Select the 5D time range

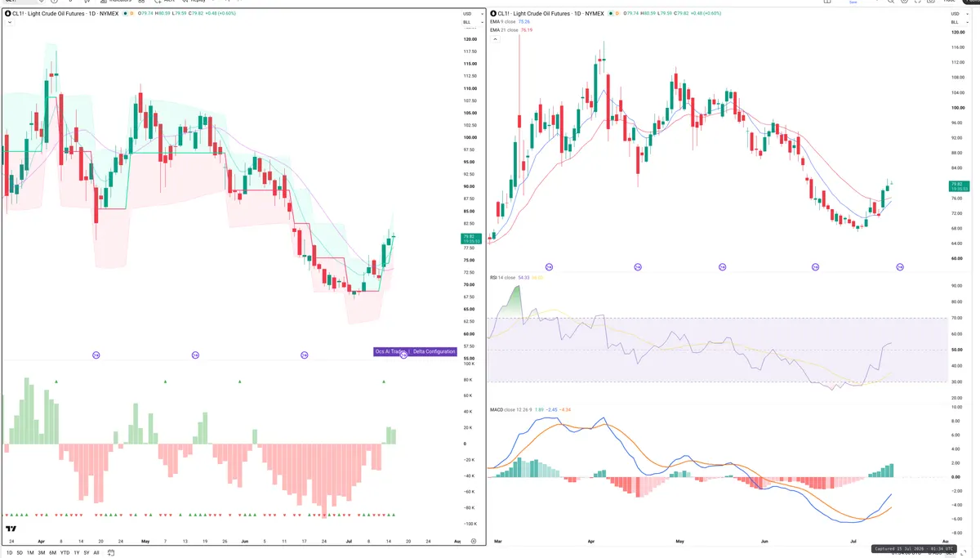point(20,553)
